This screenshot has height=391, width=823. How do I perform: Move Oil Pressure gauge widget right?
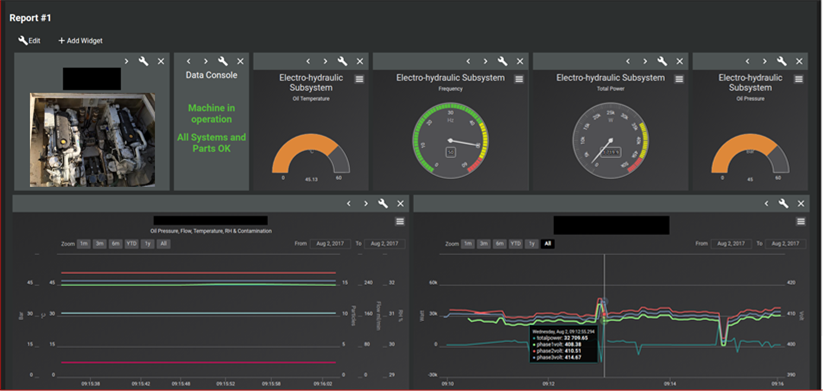point(765,61)
